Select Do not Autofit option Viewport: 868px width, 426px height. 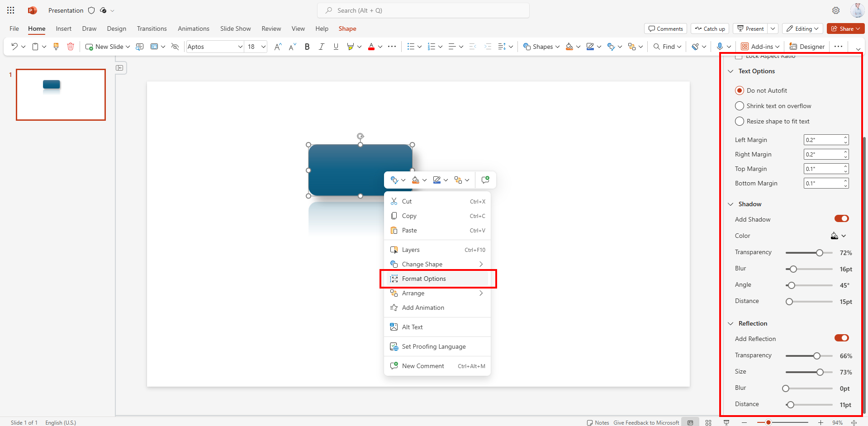[761, 90]
